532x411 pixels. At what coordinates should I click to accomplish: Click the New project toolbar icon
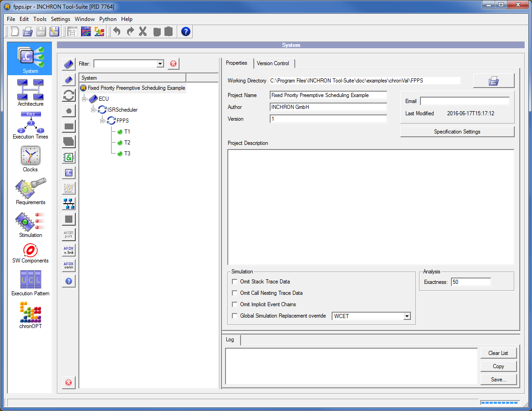[14, 31]
